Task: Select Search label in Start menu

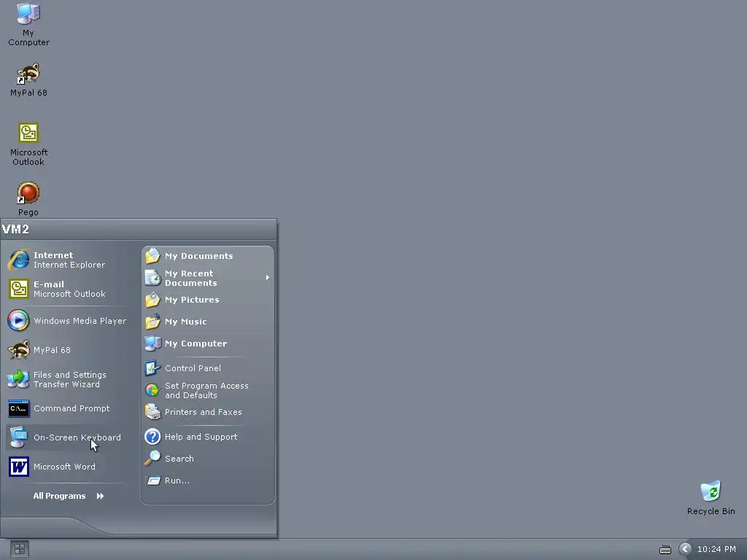Action: 179,459
